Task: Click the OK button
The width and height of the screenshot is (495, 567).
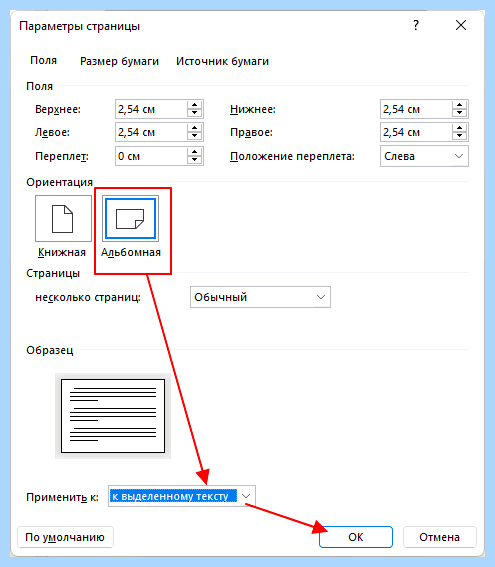Action: click(356, 537)
